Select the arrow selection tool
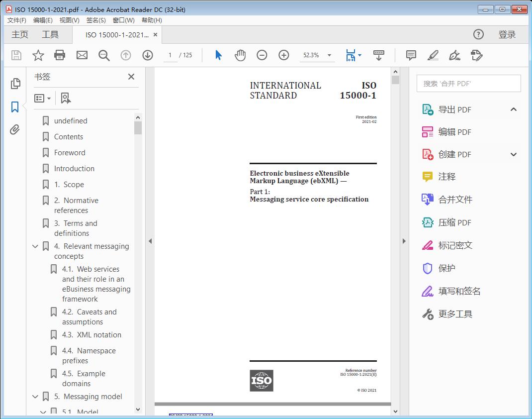Viewport: 532px width, 419px height. [218, 55]
